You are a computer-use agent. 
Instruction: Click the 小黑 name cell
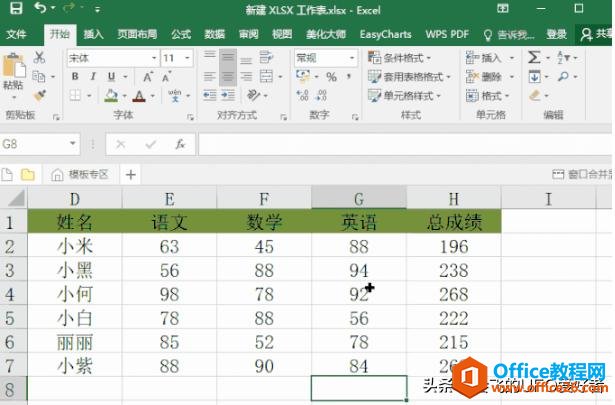(x=75, y=270)
